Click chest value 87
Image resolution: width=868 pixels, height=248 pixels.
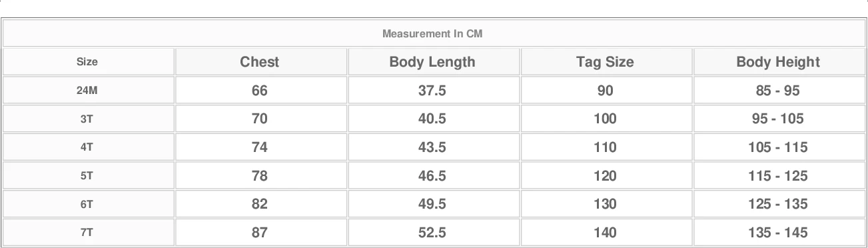pos(260,233)
